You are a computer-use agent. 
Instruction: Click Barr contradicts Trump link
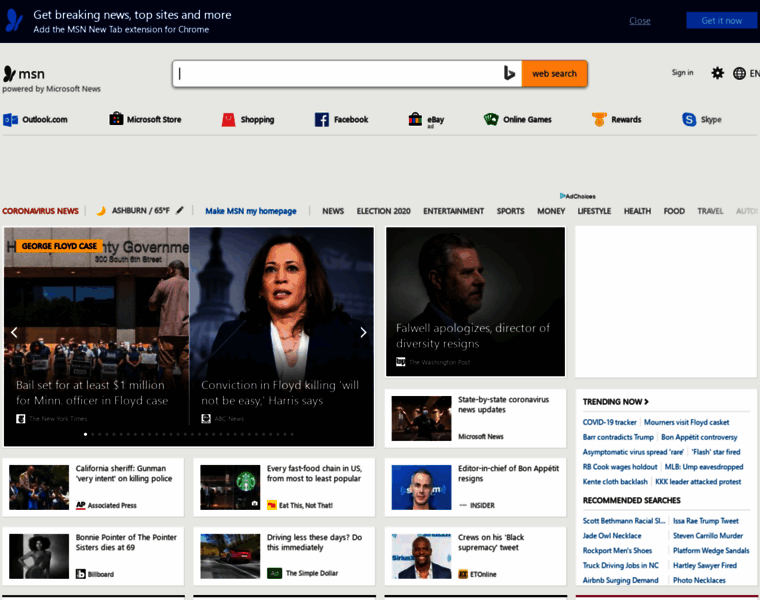coord(618,437)
